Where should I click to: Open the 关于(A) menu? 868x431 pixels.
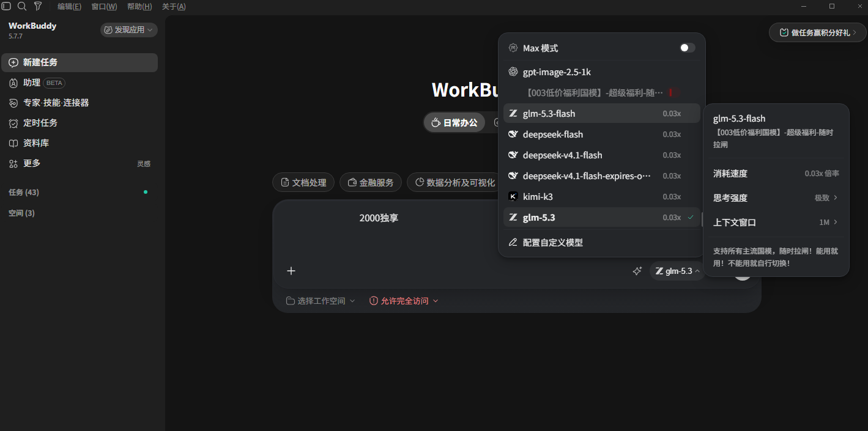point(174,7)
